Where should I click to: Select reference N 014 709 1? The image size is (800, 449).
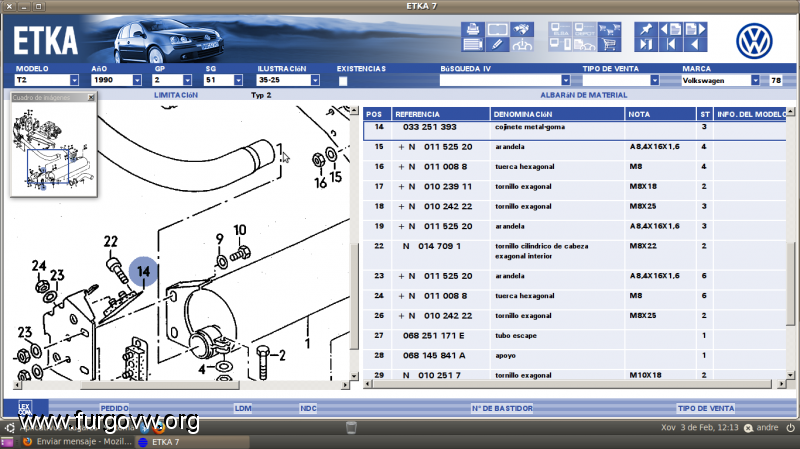[x=432, y=246]
